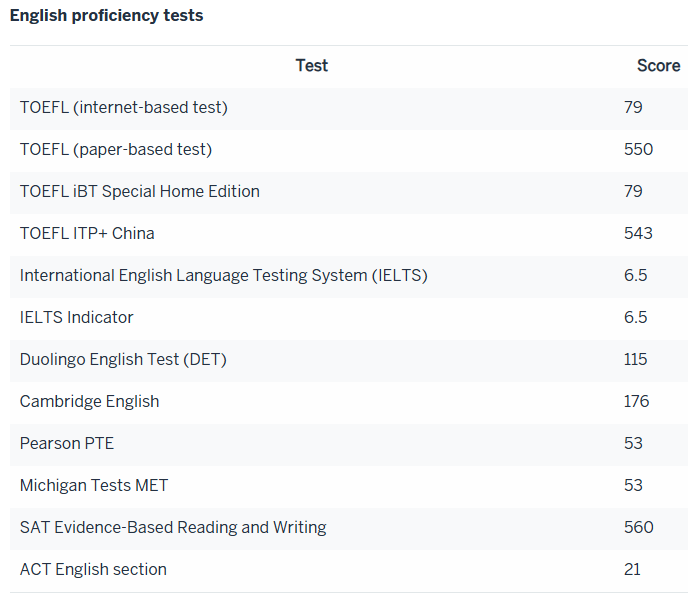This screenshot has width=688, height=593.
Task: Click the SAT score value 560
Action: pos(639,528)
